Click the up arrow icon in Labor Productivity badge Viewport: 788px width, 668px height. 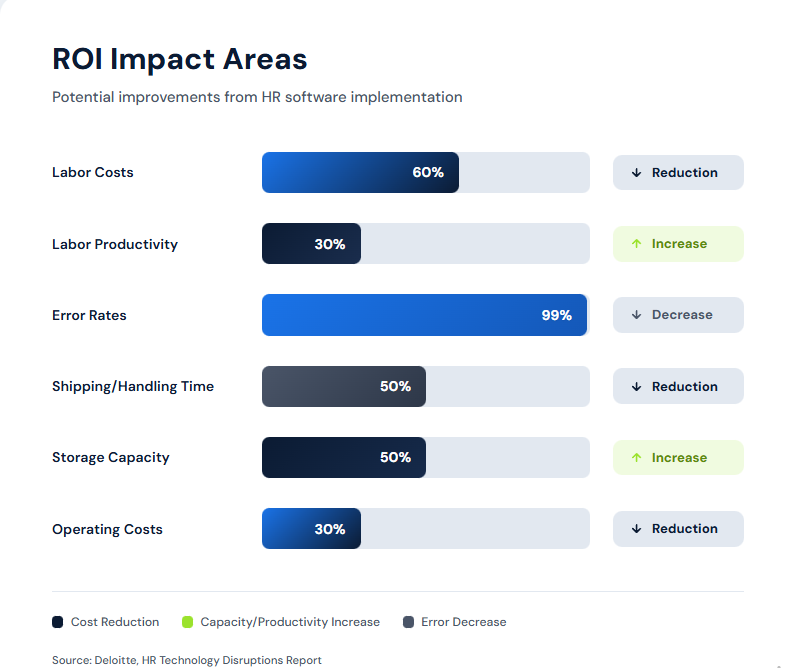pos(636,244)
